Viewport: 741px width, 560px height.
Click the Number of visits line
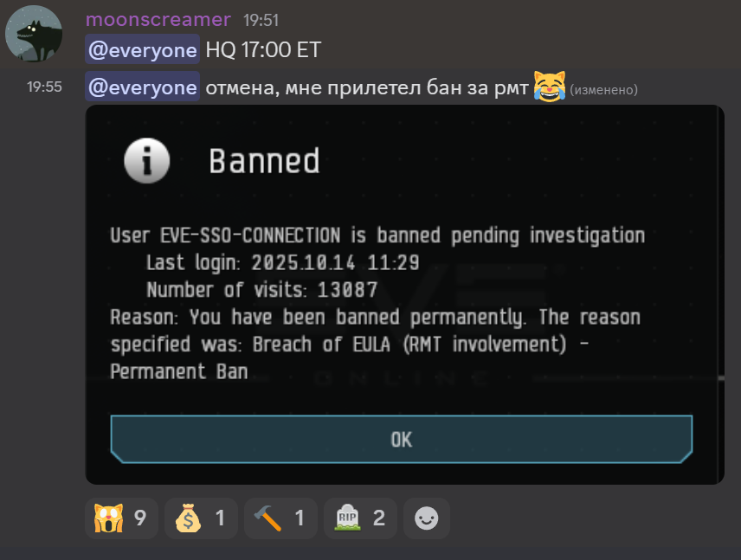click(x=261, y=290)
